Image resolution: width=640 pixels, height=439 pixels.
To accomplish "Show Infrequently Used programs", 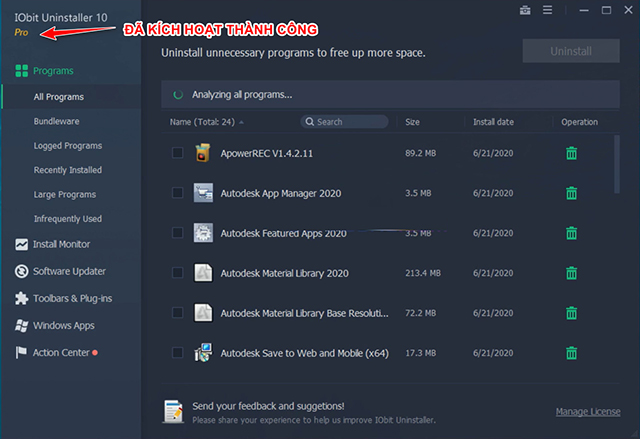I will point(68,219).
